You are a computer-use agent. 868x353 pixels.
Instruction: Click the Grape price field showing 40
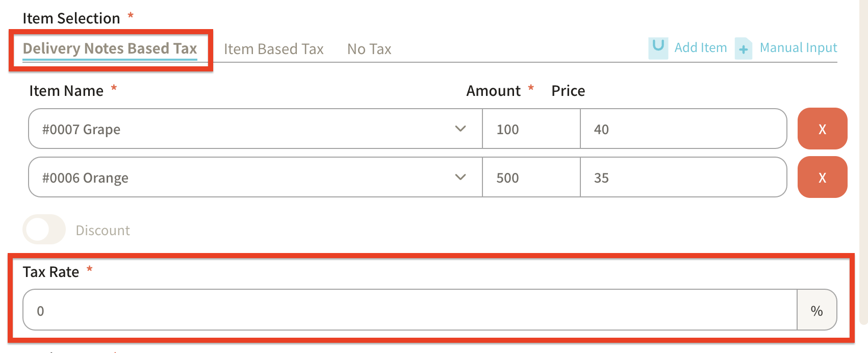(682, 129)
